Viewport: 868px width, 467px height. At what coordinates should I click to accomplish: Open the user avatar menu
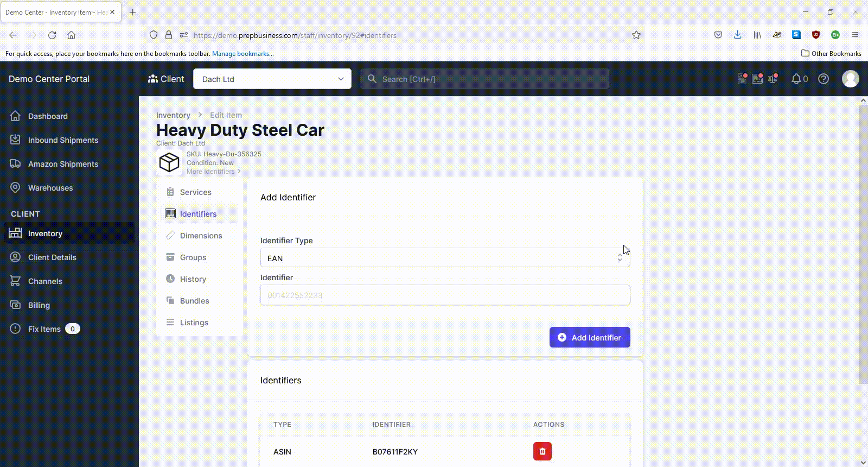(x=850, y=79)
